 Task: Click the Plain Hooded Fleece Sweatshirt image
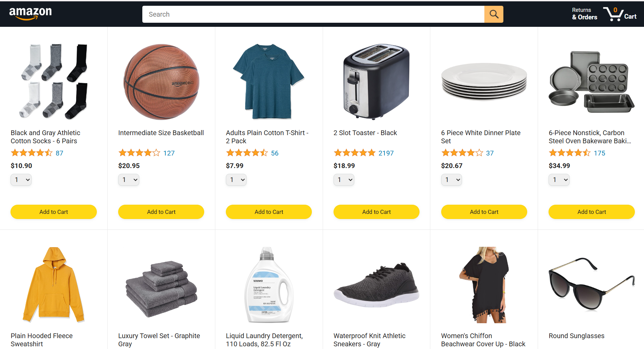54,285
